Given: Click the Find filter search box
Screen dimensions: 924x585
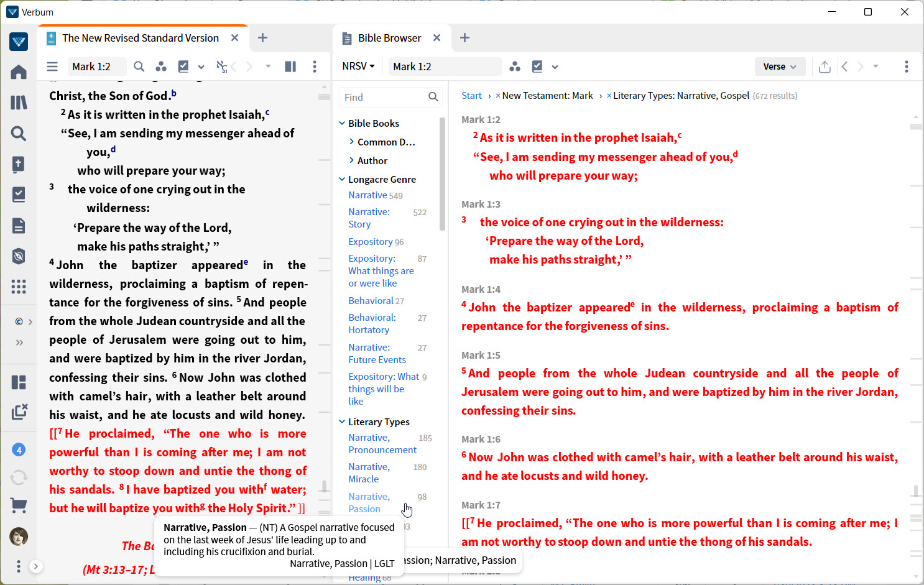Looking at the screenshot, I should (390, 97).
